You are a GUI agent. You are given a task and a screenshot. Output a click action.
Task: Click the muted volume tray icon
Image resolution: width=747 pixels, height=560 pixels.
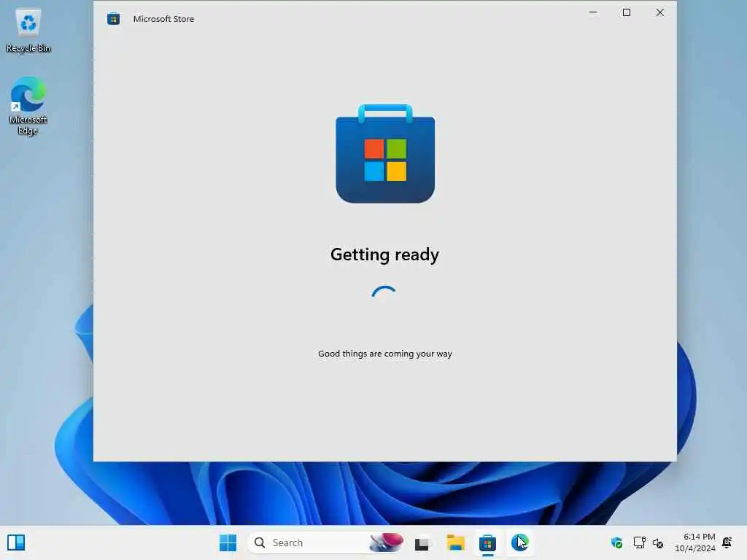pos(658,542)
